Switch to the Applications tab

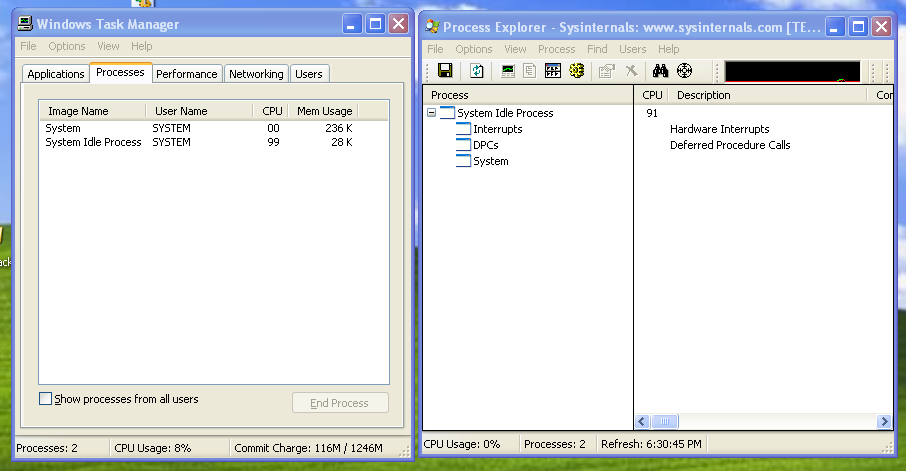tap(56, 74)
